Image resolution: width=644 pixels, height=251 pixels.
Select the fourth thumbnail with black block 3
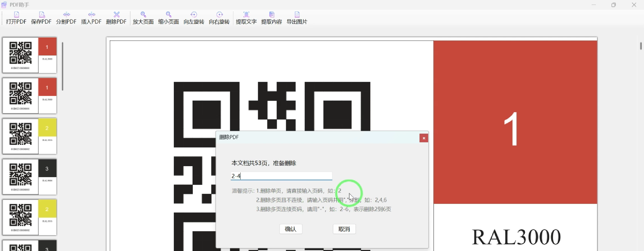(29, 177)
